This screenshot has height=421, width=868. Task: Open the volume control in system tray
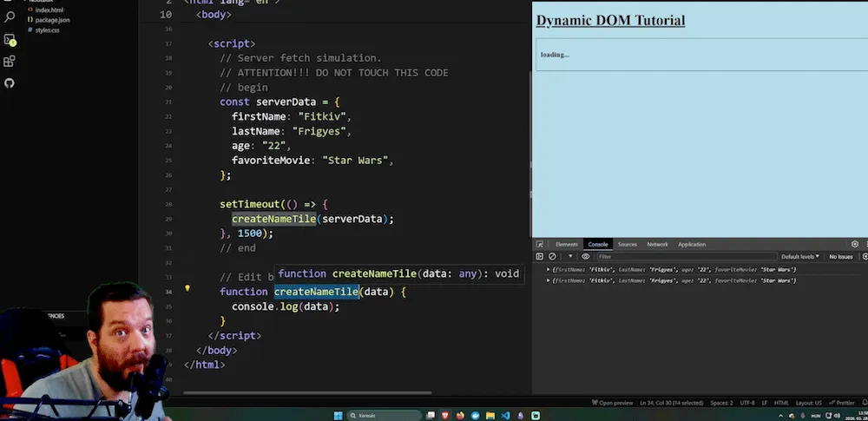coord(838,416)
